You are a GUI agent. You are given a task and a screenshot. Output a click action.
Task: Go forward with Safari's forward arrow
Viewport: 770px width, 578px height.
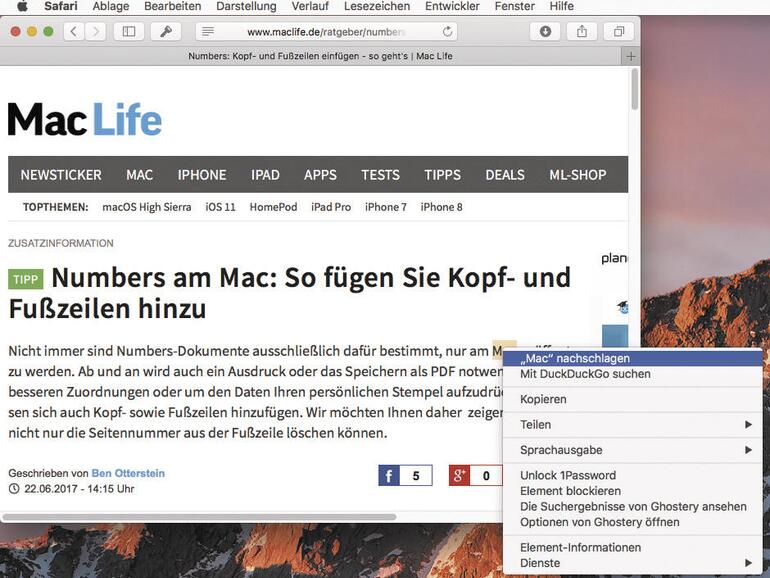click(x=95, y=31)
